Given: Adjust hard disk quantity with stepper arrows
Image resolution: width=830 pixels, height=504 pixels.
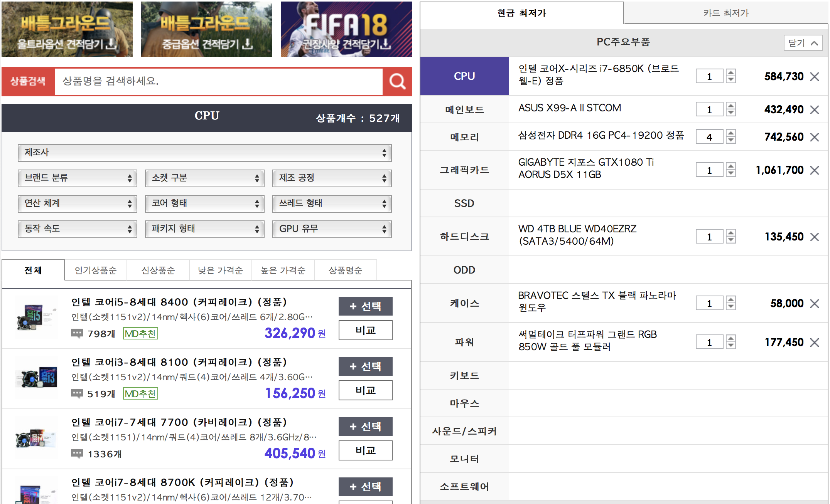Looking at the screenshot, I should (x=731, y=237).
